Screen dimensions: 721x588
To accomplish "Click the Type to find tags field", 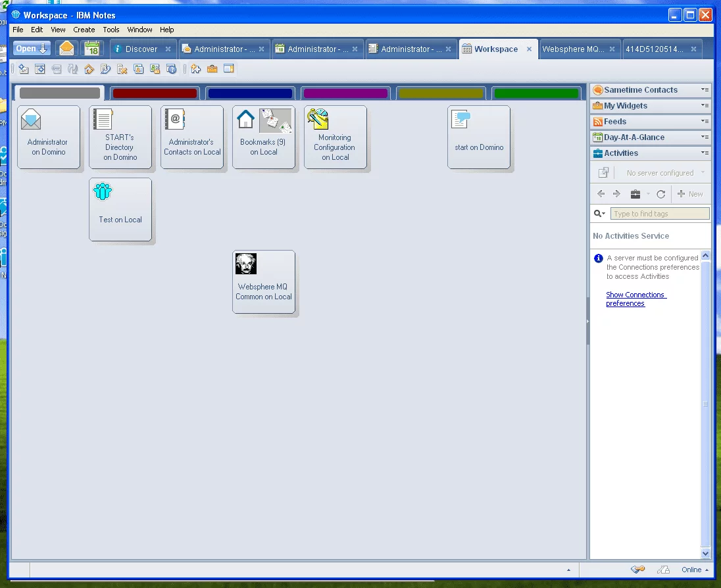I will click(660, 214).
